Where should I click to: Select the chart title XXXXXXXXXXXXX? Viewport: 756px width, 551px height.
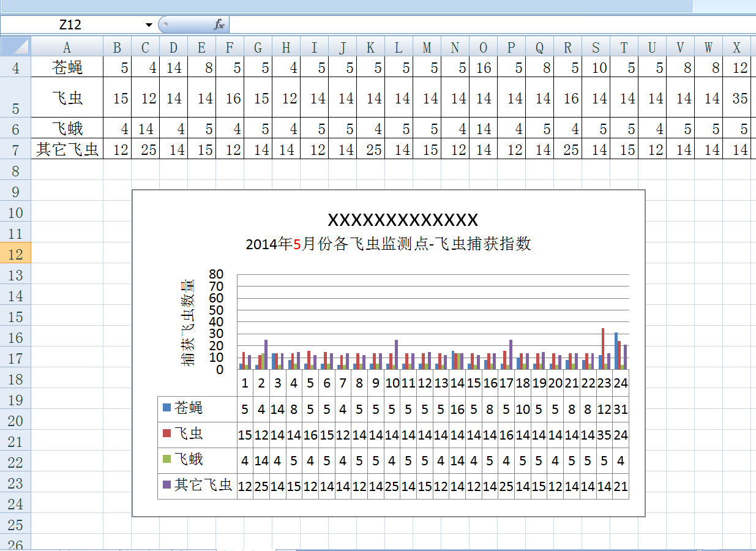click(403, 220)
